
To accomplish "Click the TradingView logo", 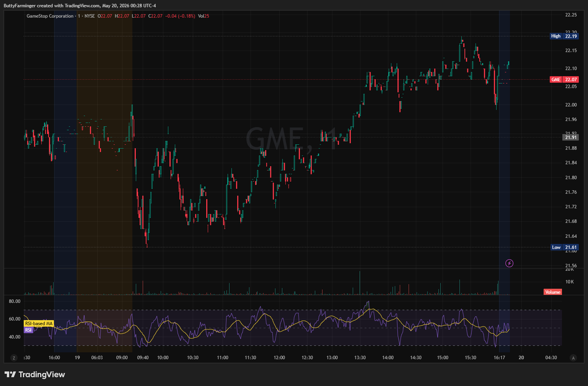I will tap(35, 375).
